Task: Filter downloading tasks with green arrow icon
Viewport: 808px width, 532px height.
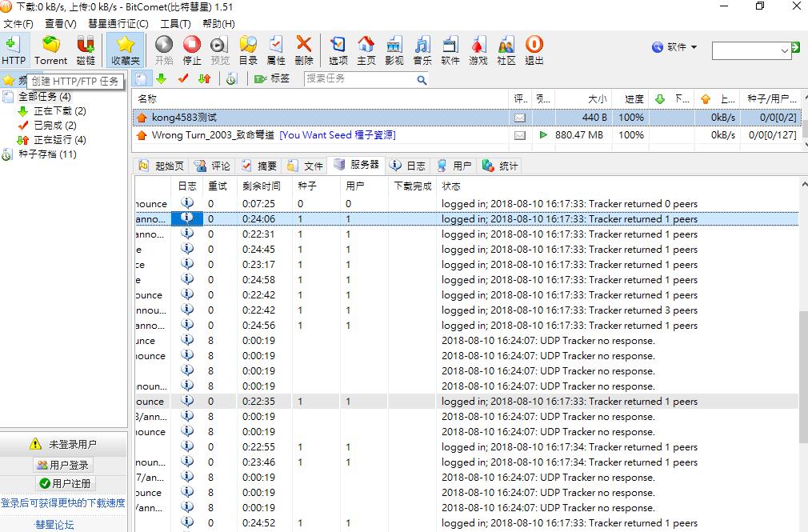Action: pos(162,78)
